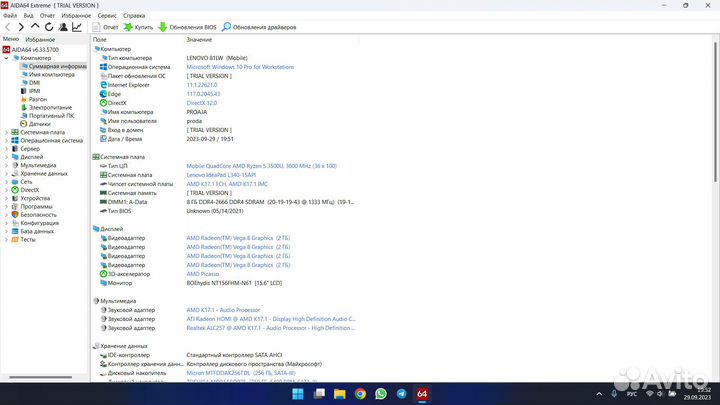
Task: Select Программы in the tree
Action: (32, 207)
